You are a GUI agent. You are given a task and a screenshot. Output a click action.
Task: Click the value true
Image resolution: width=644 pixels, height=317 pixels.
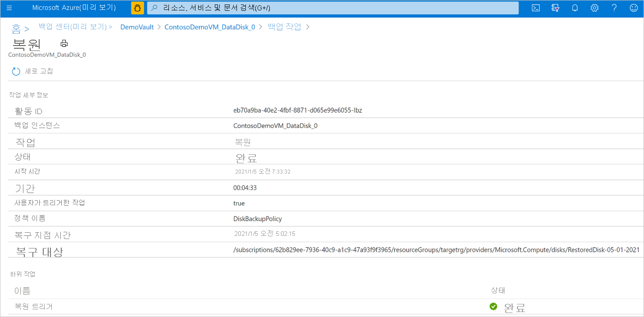pyautogui.click(x=239, y=203)
